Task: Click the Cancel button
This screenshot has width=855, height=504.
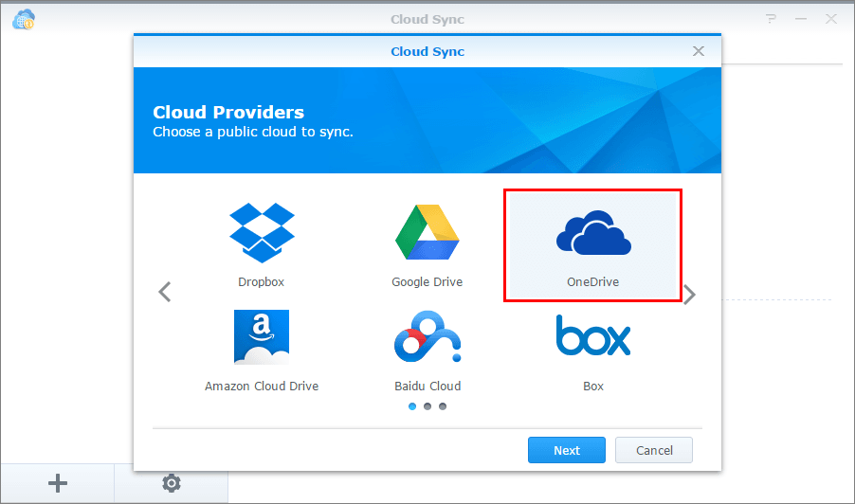Action: [654, 450]
